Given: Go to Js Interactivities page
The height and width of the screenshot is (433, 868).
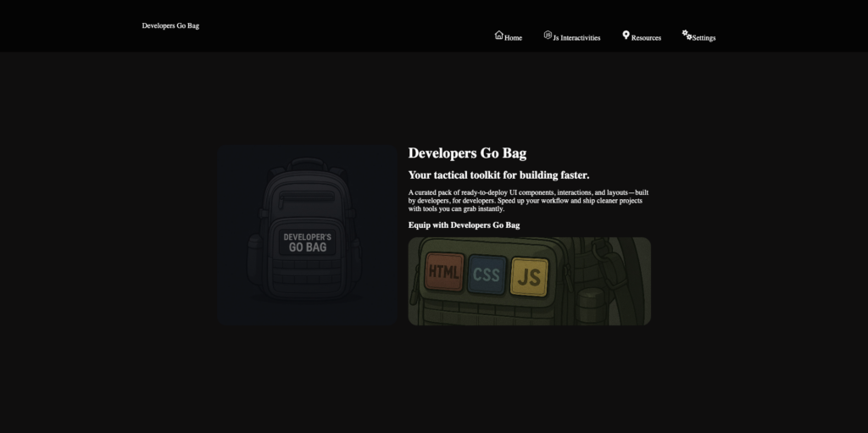Looking at the screenshot, I should click(x=576, y=38).
